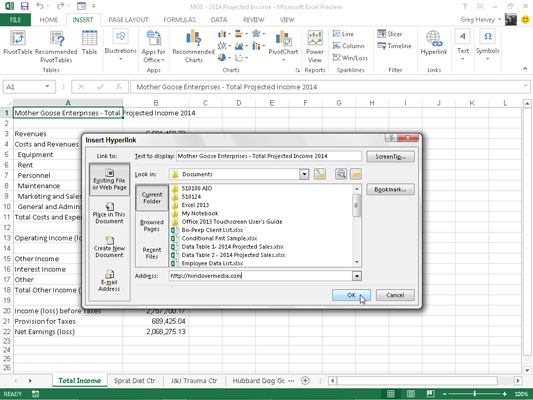Select the Power View report icon
This screenshot has height=400, width=533.
pos(315,47)
